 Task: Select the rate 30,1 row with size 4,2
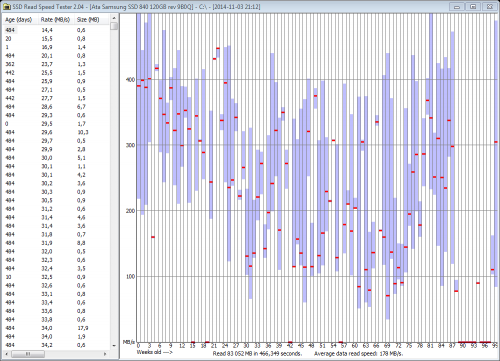point(56,175)
